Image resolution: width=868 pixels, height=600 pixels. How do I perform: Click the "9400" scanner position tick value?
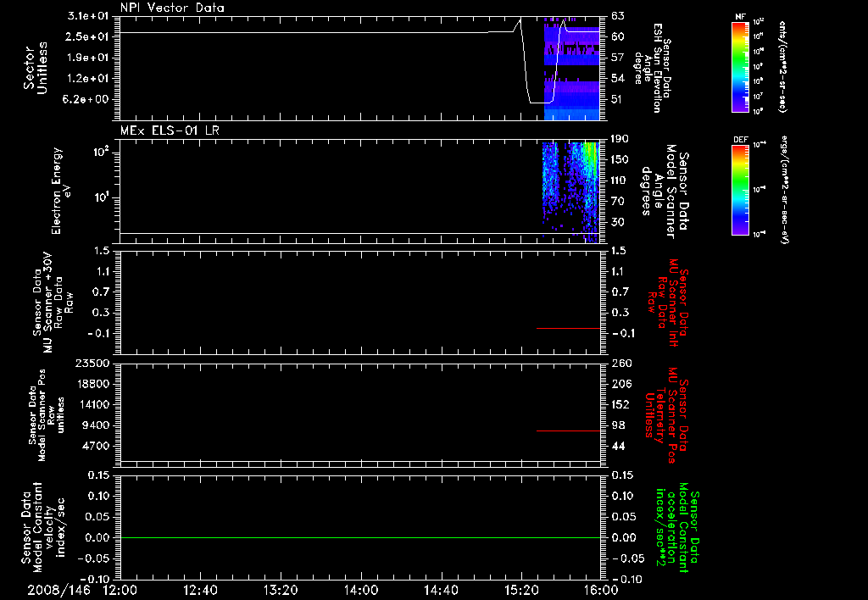(95, 425)
